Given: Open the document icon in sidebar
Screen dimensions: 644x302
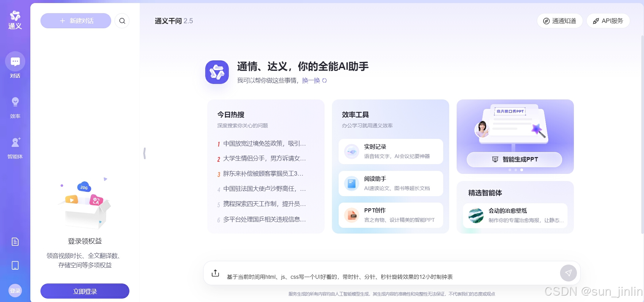Looking at the screenshot, I should coord(15,242).
